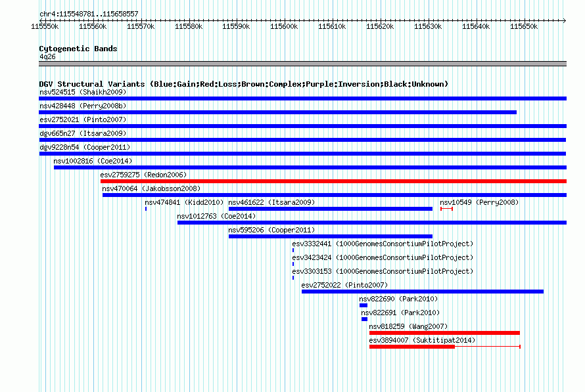Select the nsv470064 blue variant bar

[335, 195]
